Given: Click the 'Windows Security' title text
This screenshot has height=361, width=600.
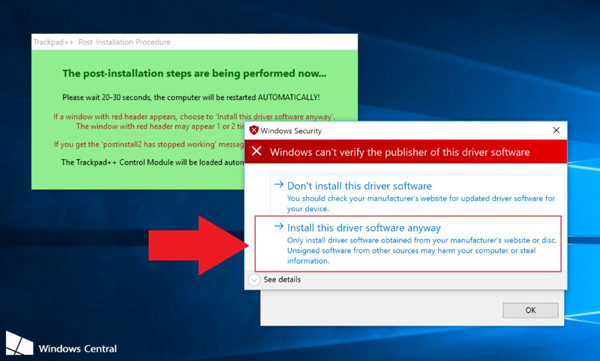Looking at the screenshot, I should 291,131.
